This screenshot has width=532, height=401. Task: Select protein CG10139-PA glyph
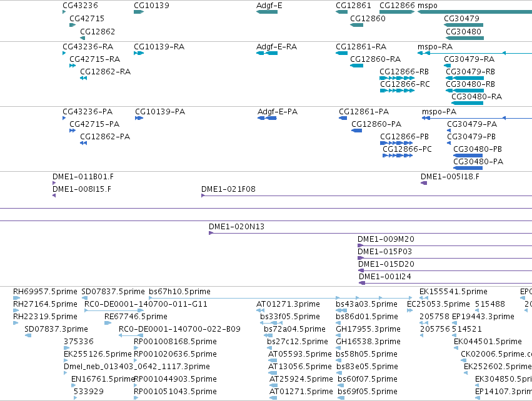pyautogui.click(x=139, y=118)
